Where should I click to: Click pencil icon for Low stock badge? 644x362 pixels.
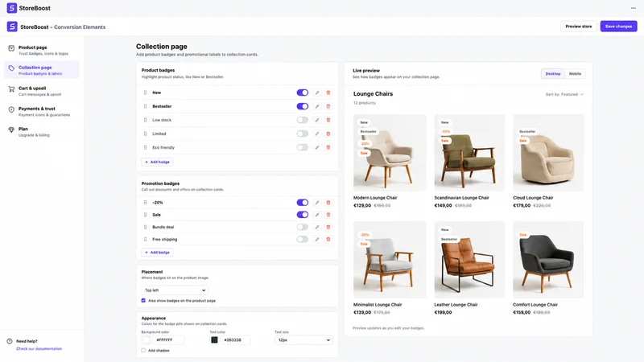pyautogui.click(x=316, y=120)
